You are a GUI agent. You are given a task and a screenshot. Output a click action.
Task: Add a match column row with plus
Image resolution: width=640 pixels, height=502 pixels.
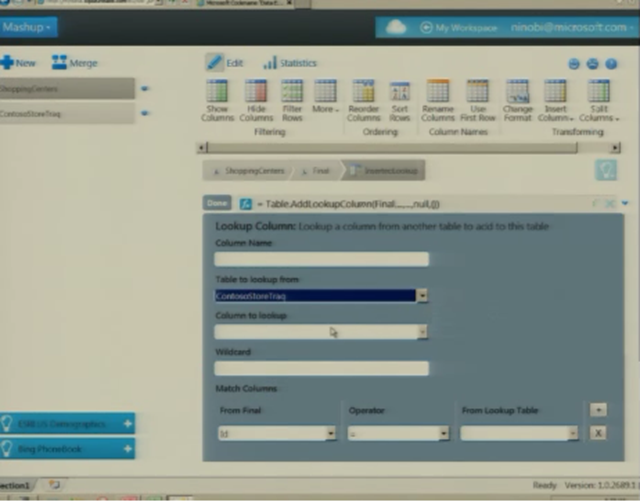click(x=598, y=410)
